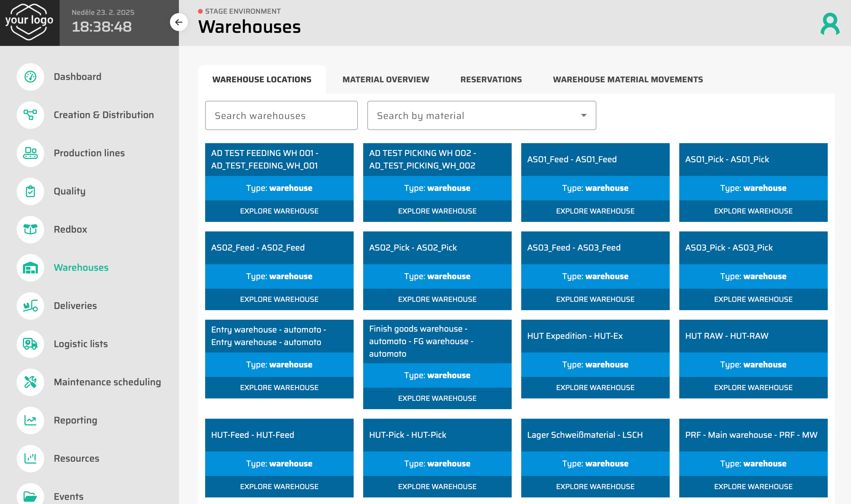Screen dimensions: 851x504
Task: Explore the HUT RAW warehouse
Action: coord(753,387)
